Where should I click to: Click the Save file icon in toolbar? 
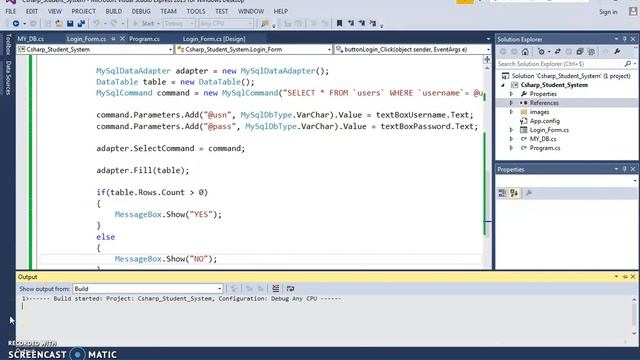[x=70, y=24]
